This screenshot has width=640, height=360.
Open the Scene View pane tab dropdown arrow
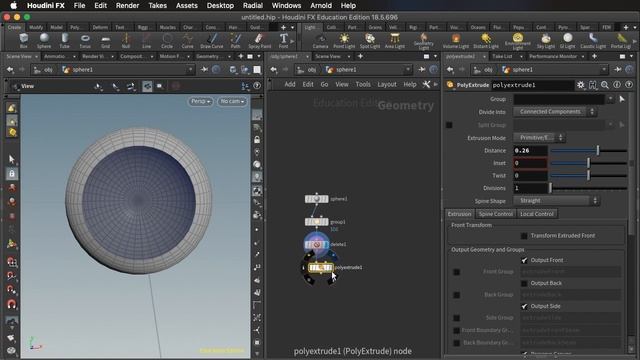point(36,56)
